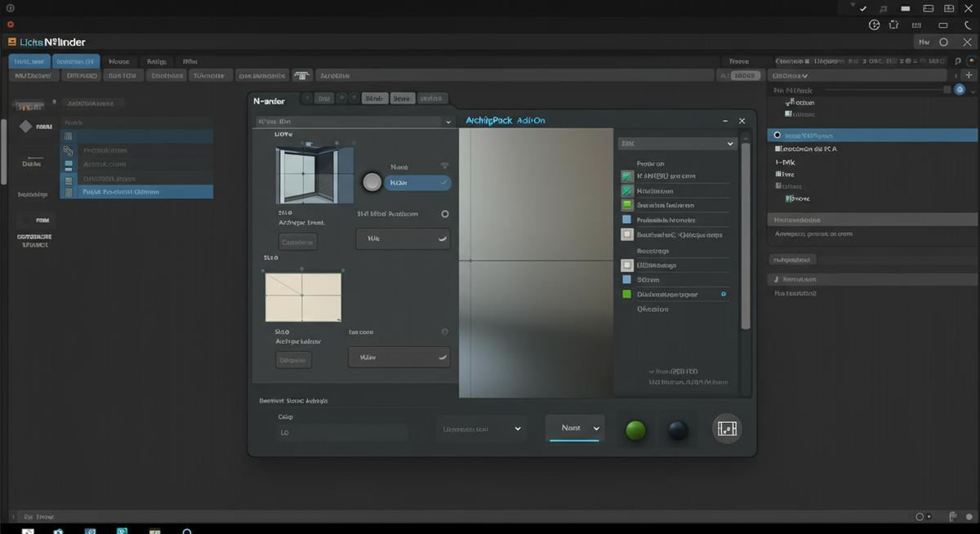The width and height of the screenshot is (980, 534).
Task: Click the grid icon in the highlighted top list row
Action: coord(68,136)
